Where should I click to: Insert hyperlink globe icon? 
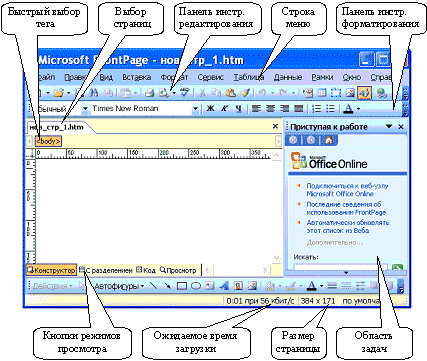pyautogui.click(x=382, y=93)
